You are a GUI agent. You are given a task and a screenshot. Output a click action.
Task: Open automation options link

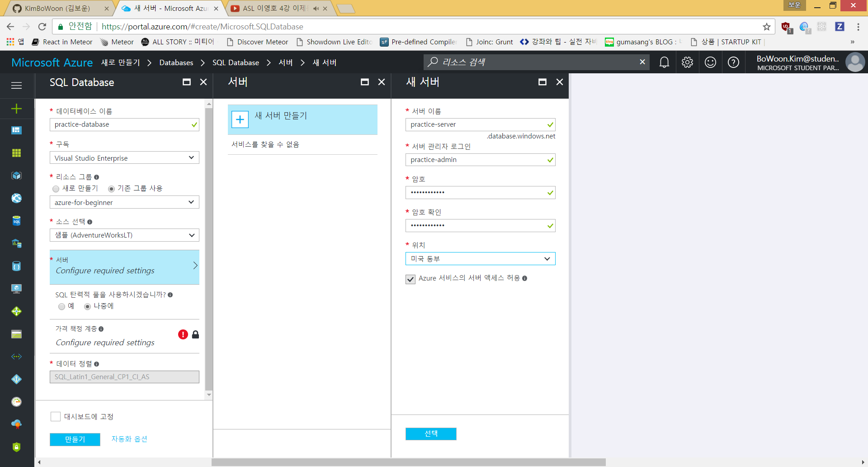129,439
